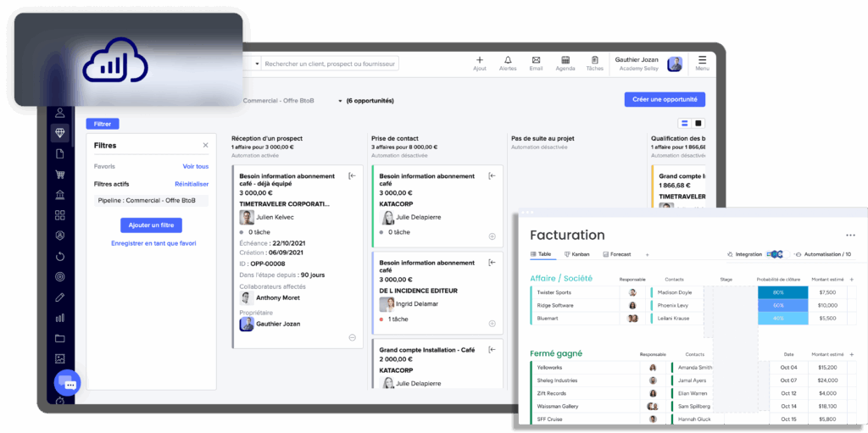Open the four-squares grid icon in sidebar
Screen dimensions: 868x433
(x=60, y=215)
